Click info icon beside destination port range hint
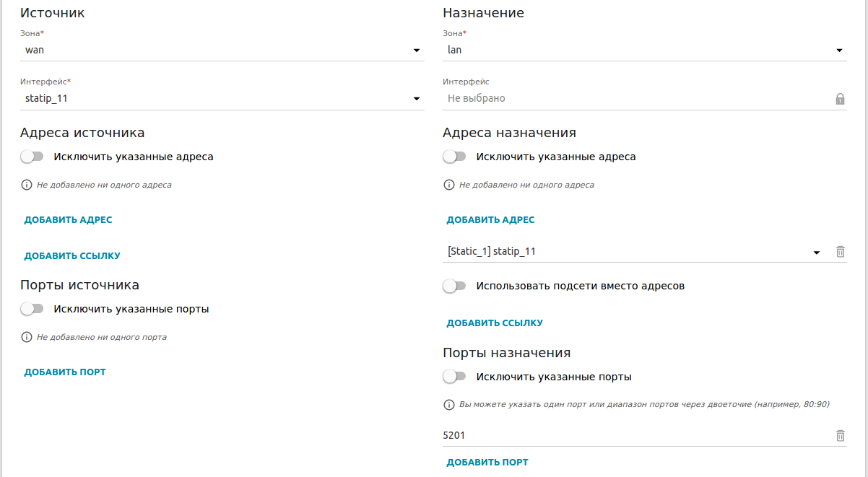Screen dimensions: 868x477 tap(450, 404)
